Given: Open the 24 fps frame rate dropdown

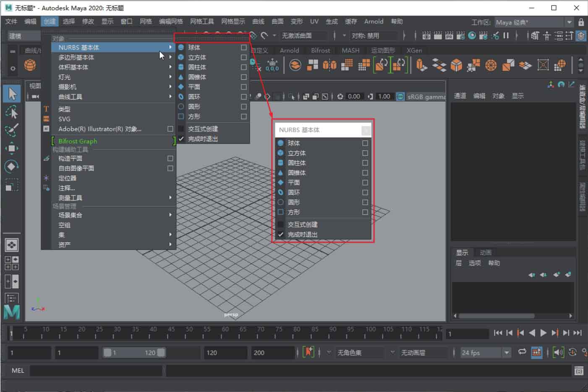Looking at the screenshot, I should (x=486, y=353).
